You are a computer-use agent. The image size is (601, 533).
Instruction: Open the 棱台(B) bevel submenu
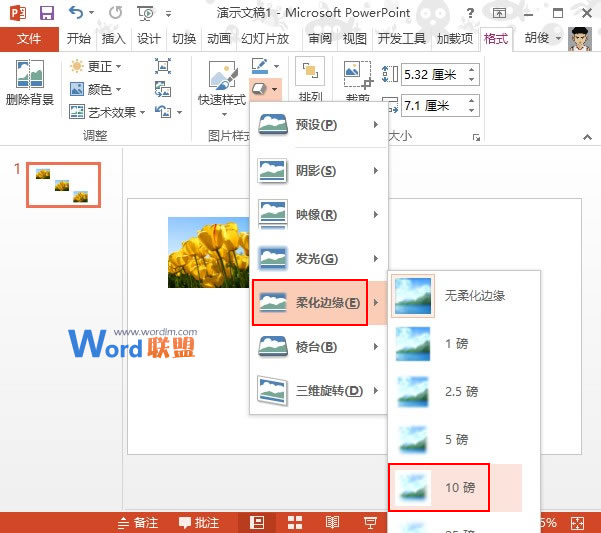pyautogui.click(x=318, y=347)
